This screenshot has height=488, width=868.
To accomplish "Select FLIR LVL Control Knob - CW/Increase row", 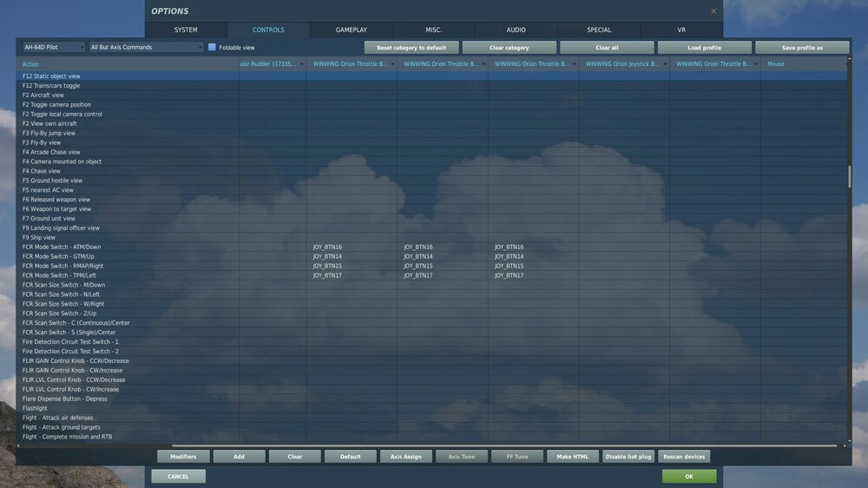I will [431, 389].
